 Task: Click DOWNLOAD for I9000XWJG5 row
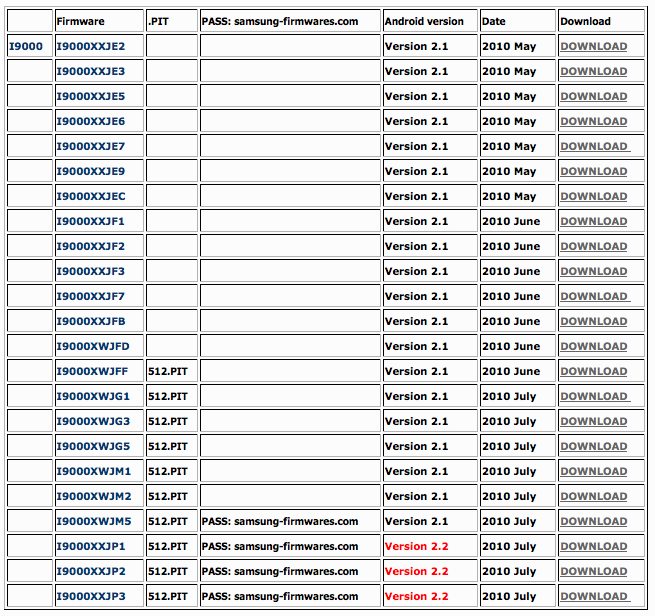pyautogui.click(x=593, y=446)
